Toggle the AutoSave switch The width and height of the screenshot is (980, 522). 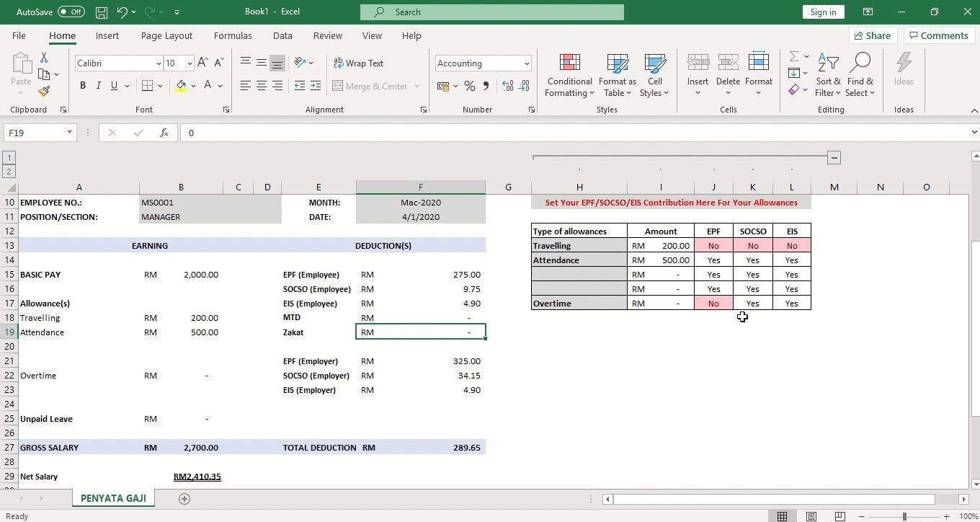click(71, 12)
